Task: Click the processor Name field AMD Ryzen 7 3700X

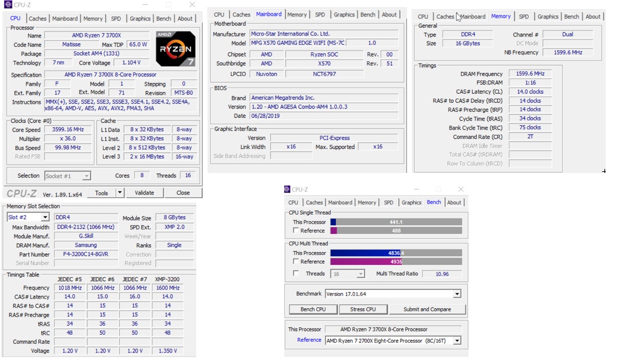Action: (97, 36)
